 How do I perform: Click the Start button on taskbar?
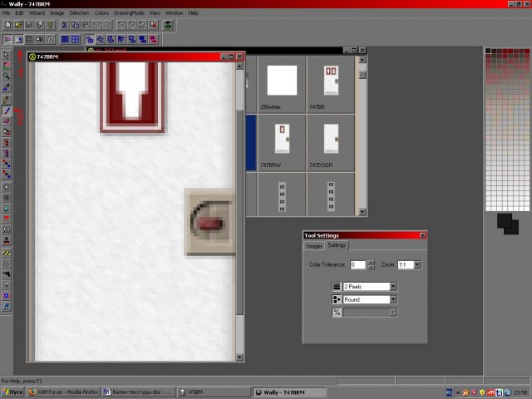click(x=12, y=392)
